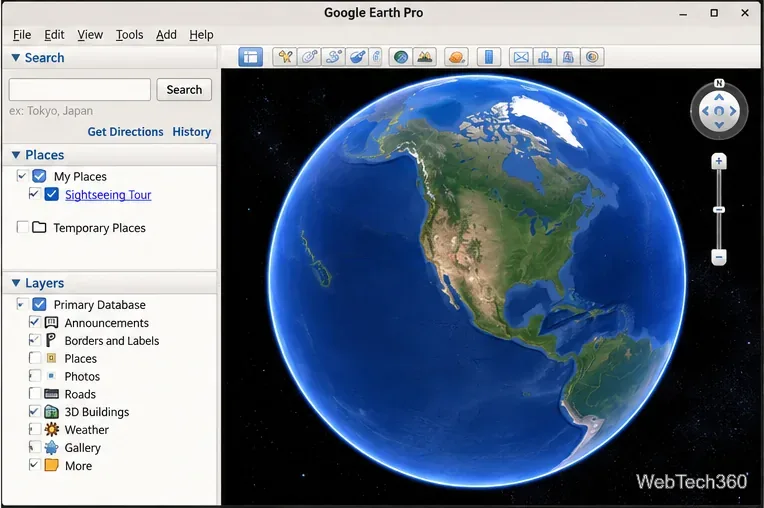Screen dimensions: 764x508
Task: Click the Borders and Labels flag icon
Action: [x=51, y=340]
